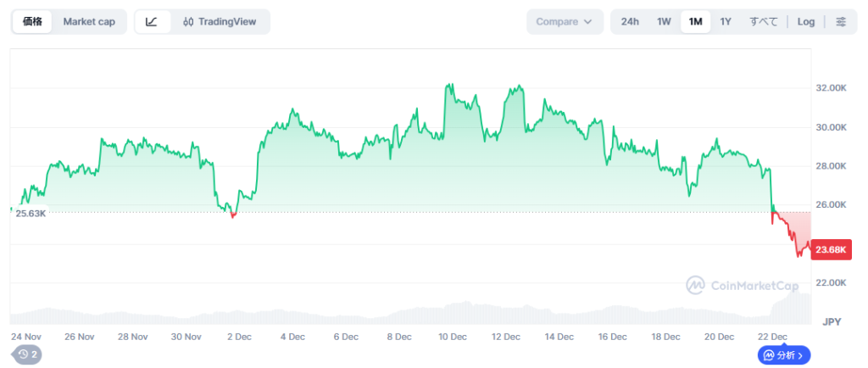
Task: Click the red 23.68K current price label
Action: coord(831,249)
